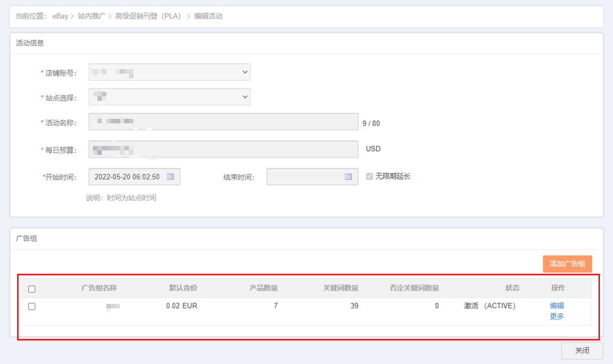Screen dimensions: 613x364
Task: Click the orange 添加广告组 button
Action: click(567, 264)
